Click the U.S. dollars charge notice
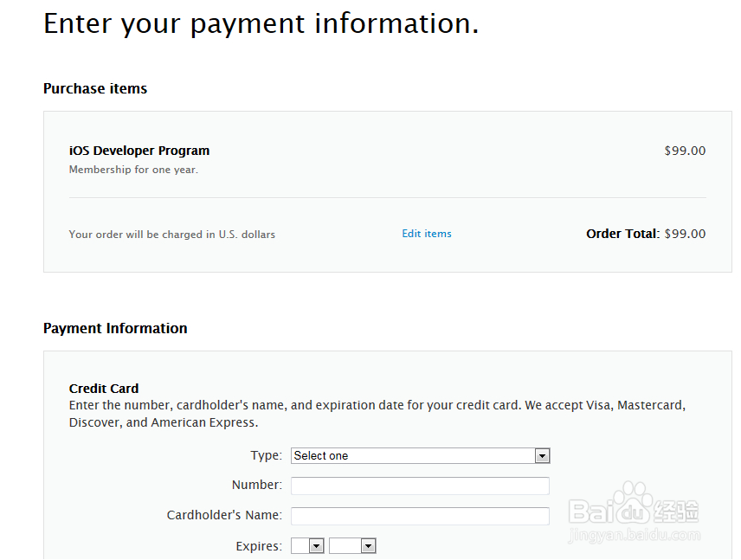Image resolution: width=741 pixels, height=560 pixels. [x=171, y=235]
